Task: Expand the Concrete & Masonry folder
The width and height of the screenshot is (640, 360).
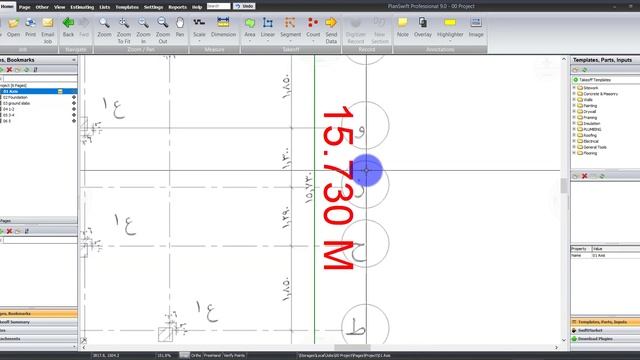Action: (574, 93)
